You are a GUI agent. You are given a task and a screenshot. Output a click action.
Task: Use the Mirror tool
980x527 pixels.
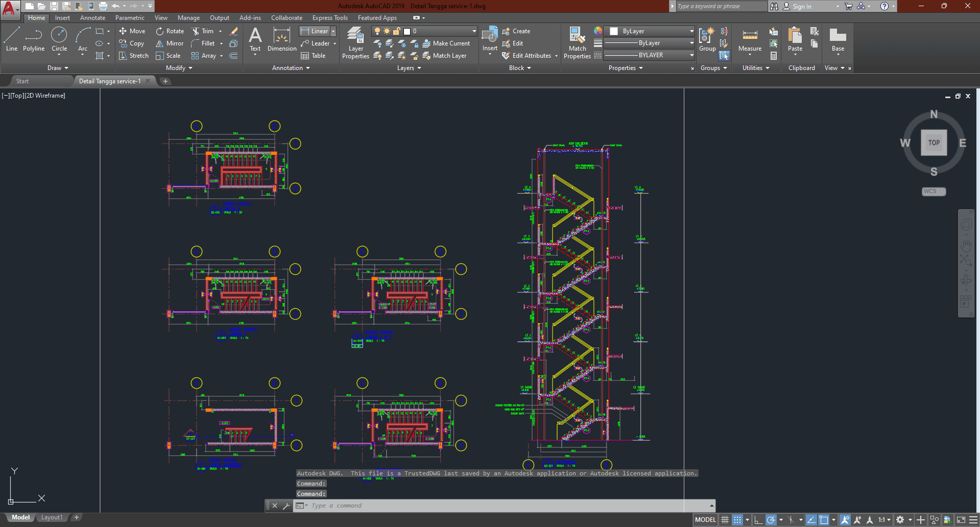click(169, 43)
